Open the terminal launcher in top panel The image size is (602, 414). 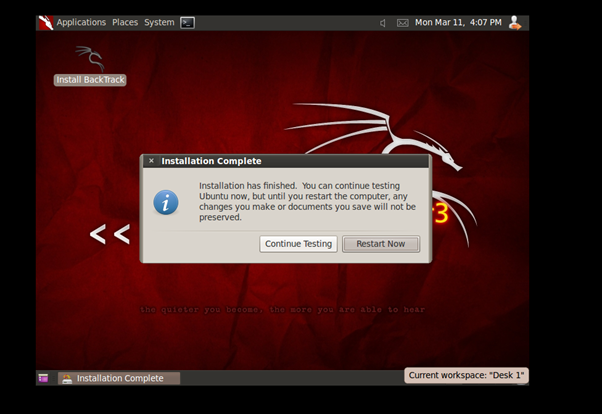187,22
